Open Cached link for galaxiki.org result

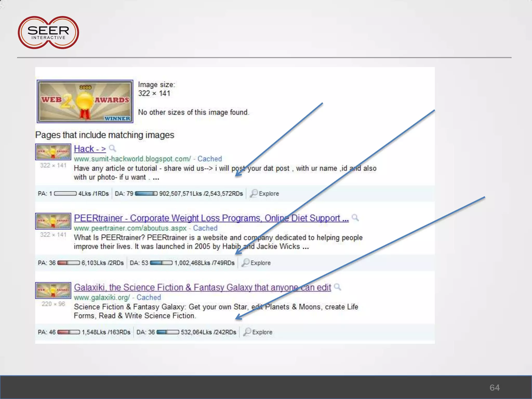149,297
